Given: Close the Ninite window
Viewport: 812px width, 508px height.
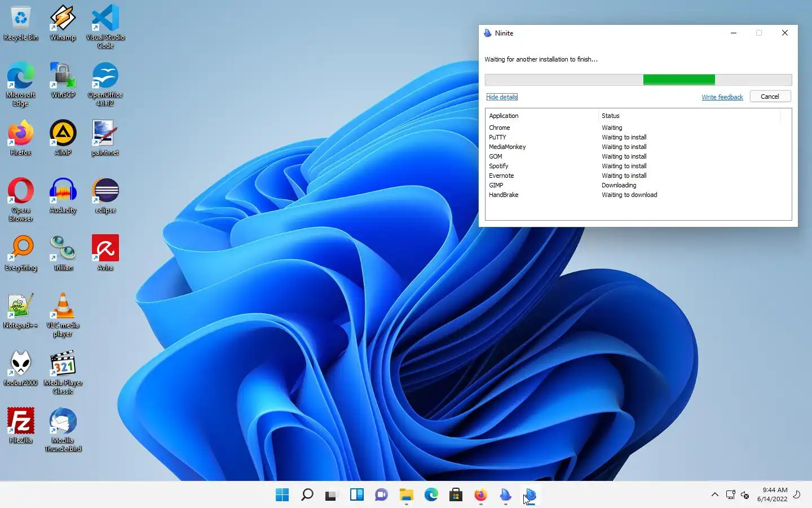Looking at the screenshot, I should (x=784, y=33).
